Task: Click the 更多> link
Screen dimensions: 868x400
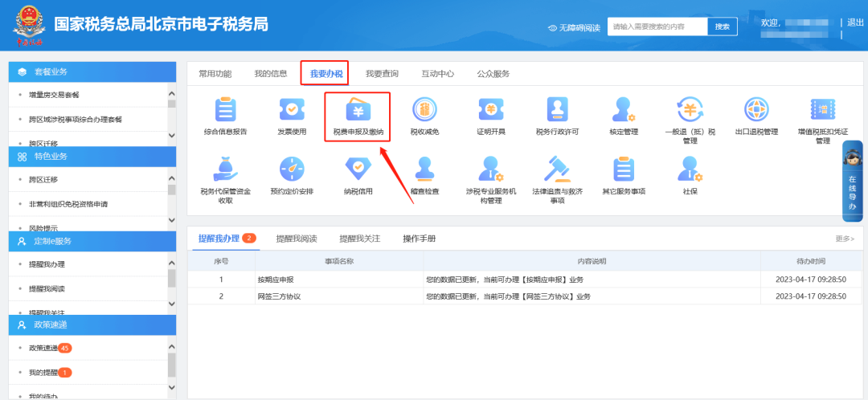Action: click(845, 239)
